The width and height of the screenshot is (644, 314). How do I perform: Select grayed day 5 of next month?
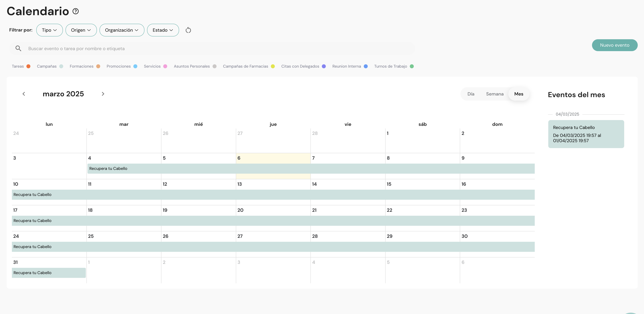pos(388,262)
